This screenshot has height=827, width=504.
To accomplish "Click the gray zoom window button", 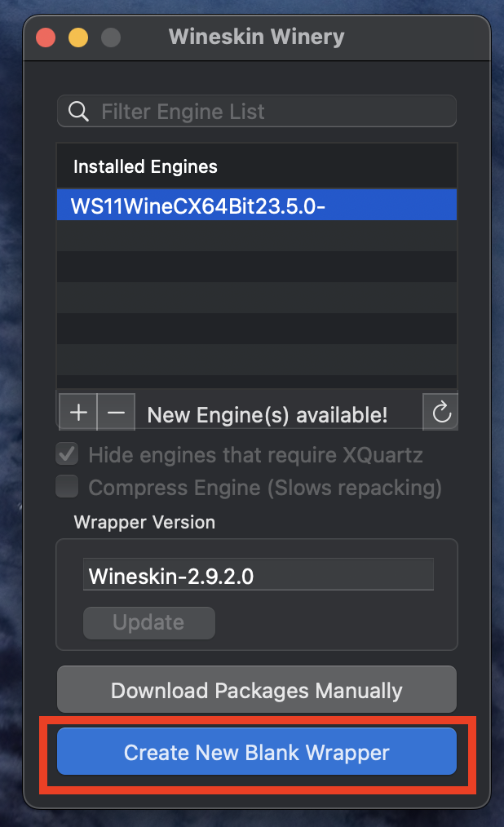I will pos(111,38).
